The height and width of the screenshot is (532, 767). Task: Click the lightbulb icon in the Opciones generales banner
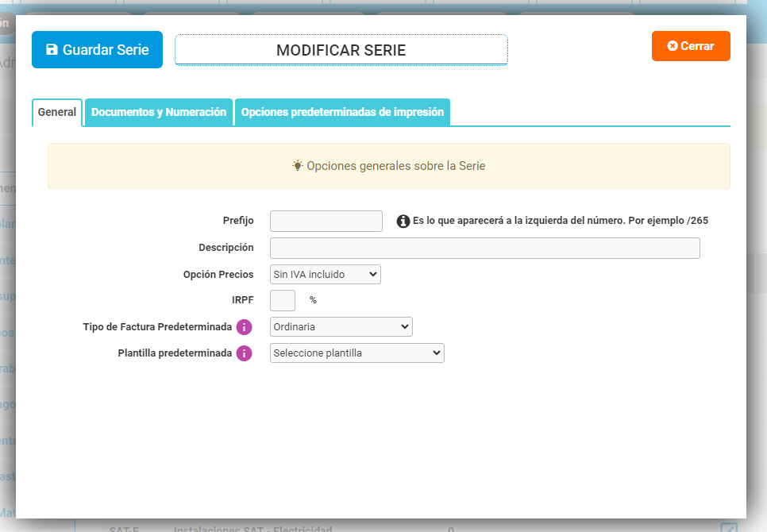click(x=299, y=165)
